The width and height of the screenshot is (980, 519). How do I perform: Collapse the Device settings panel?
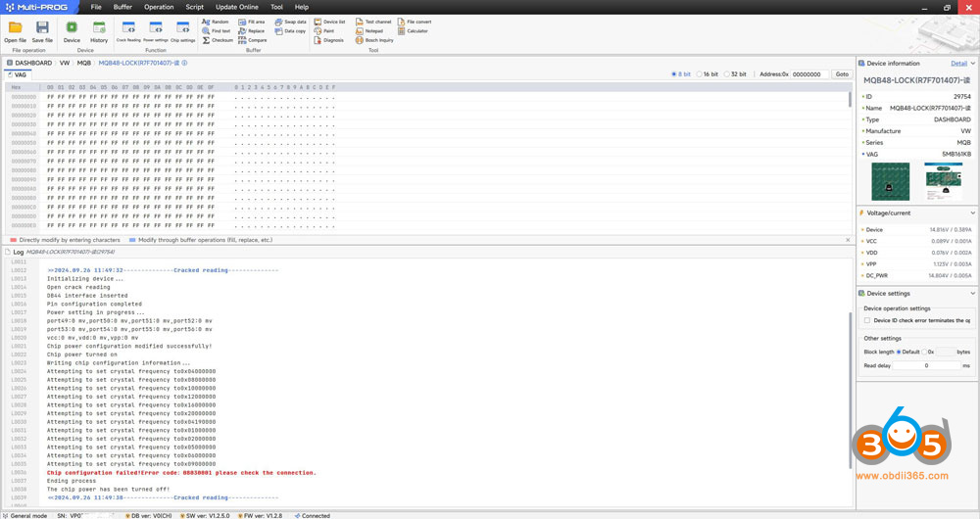click(972, 294)
